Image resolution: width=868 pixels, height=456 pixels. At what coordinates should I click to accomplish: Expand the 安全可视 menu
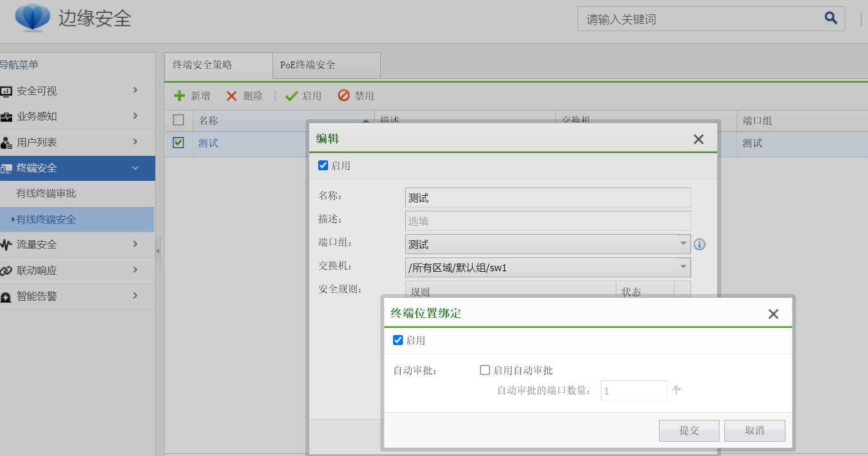(135, 90)
